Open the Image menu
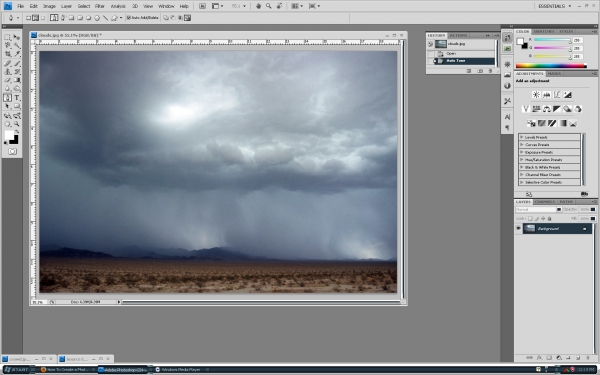The image size is (600, 375). point(49,6)
